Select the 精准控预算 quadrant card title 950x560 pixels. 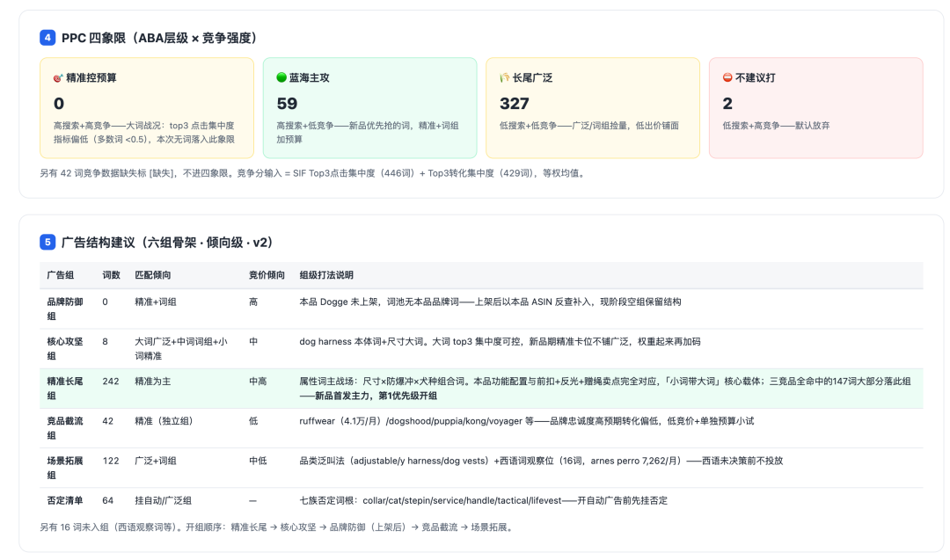[91, 77]
